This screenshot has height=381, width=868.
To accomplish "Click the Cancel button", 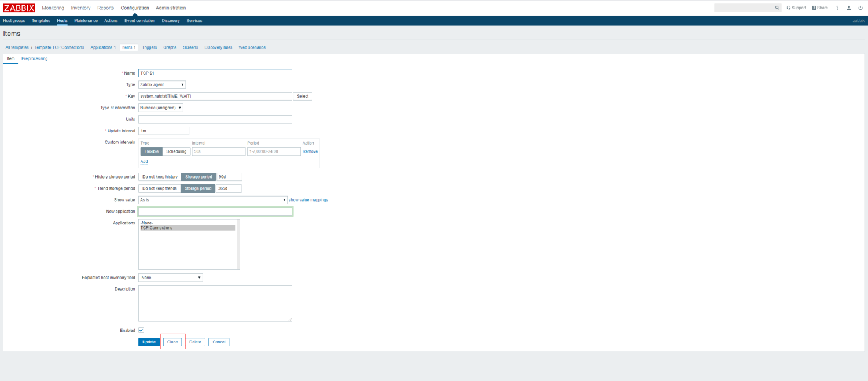I will click(219, 342).
